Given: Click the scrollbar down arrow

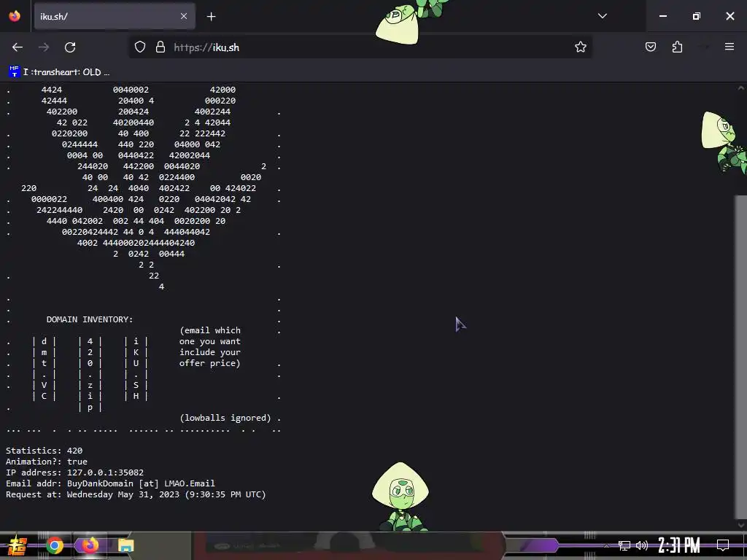Looking at the screenshot, I should [741, 524].
